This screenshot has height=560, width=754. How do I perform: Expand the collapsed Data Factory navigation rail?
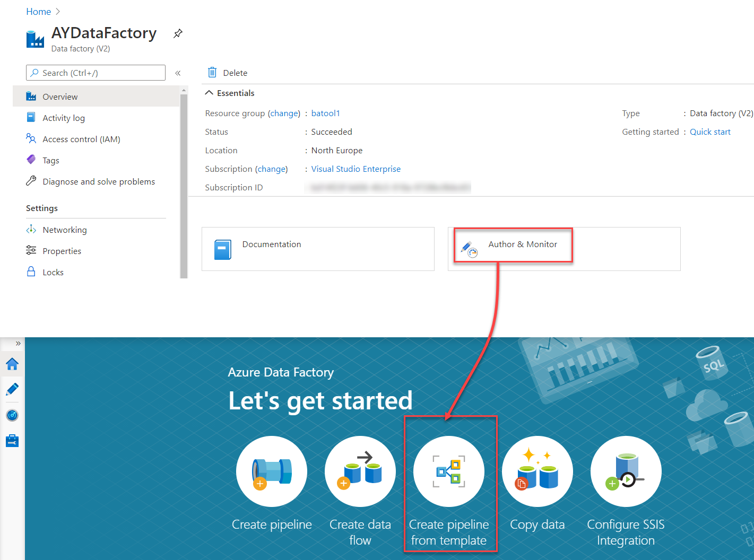coord(18,343)
